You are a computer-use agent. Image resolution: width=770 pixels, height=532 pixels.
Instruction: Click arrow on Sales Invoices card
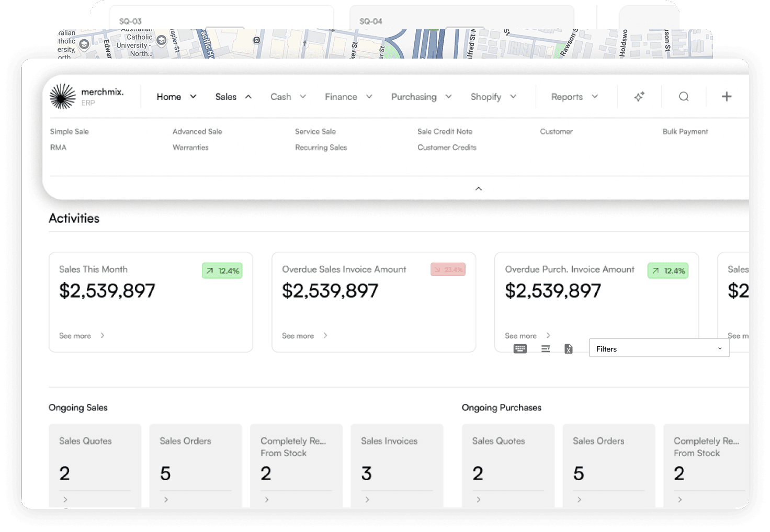(367, 500)
